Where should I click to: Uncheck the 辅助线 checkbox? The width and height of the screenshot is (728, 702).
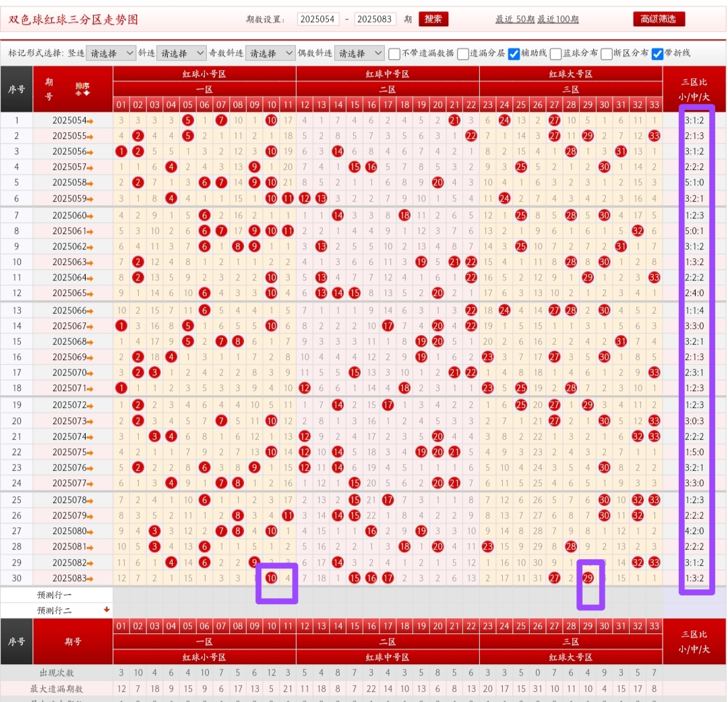tap(514, 53)
